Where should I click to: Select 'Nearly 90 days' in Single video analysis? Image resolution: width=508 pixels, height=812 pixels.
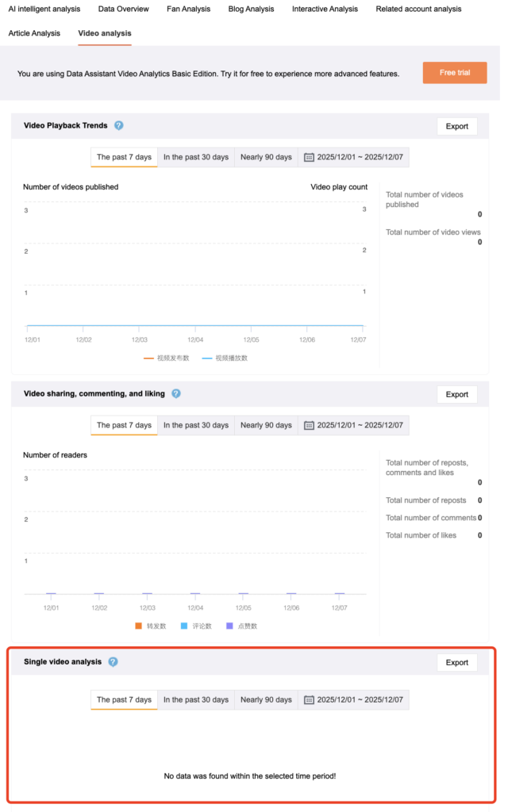tap(266, 700)
